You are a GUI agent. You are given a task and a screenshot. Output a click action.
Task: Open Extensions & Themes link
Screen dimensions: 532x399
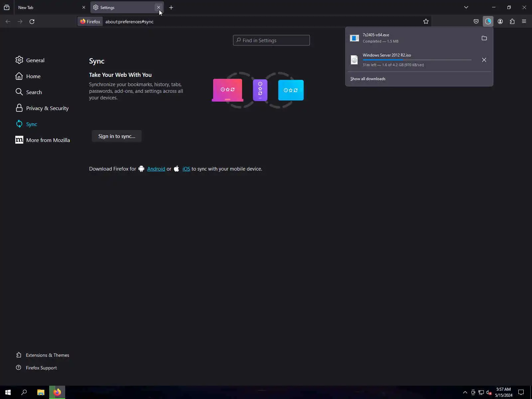43,355
